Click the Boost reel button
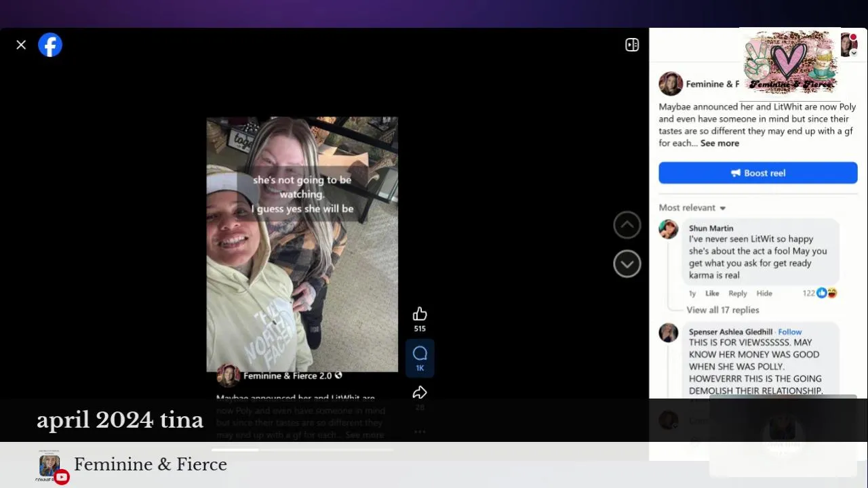The image size is (868, 488). (x=758, y=173)
